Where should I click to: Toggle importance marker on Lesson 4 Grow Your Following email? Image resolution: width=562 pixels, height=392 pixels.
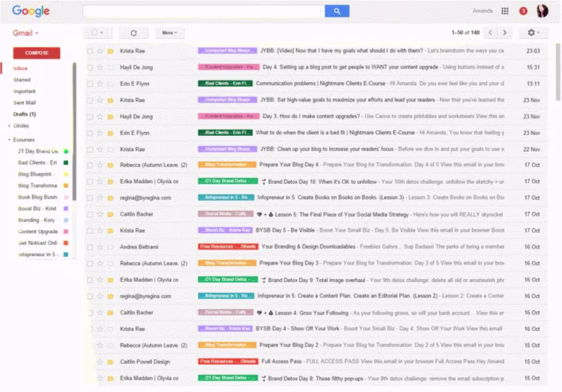[110, 313]
